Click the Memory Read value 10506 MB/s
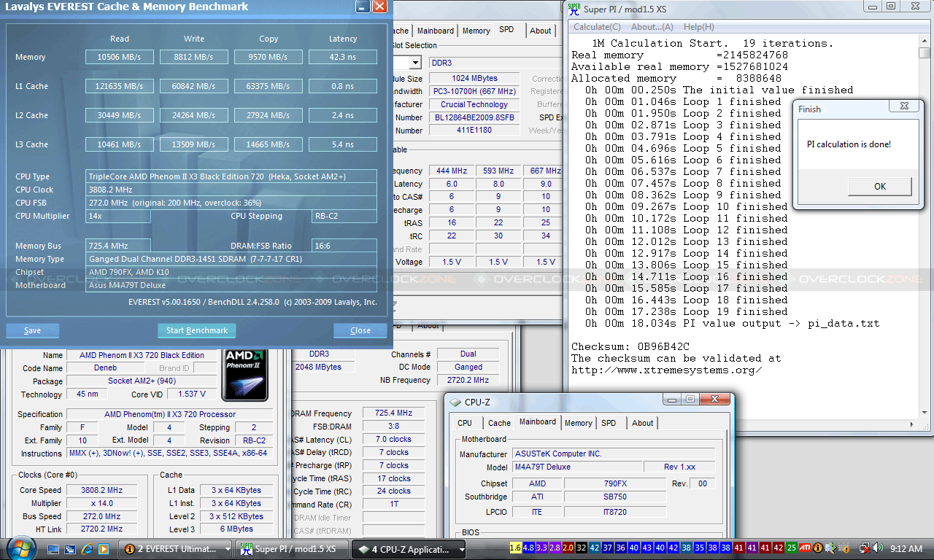The image size is (934, 560). 119,57
